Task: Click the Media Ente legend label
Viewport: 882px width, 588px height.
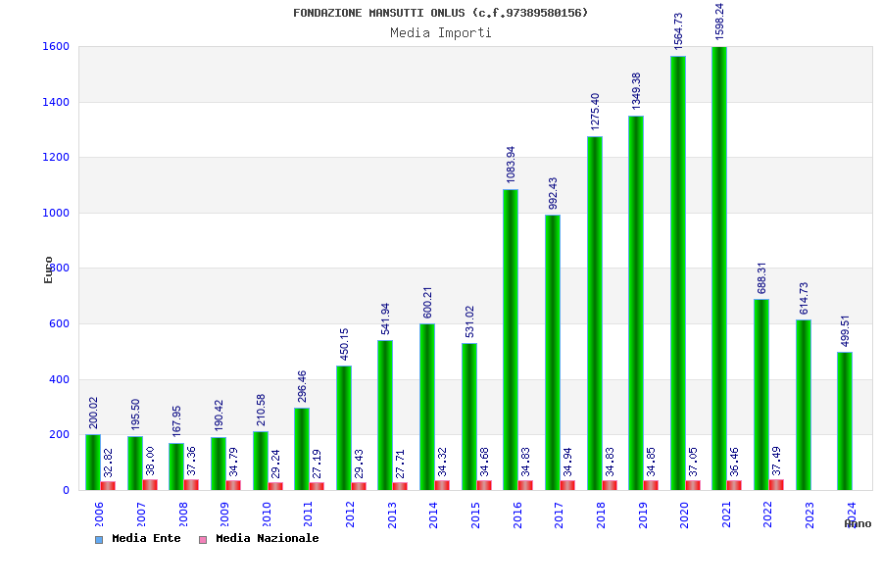Action: (x=146, y=538)
